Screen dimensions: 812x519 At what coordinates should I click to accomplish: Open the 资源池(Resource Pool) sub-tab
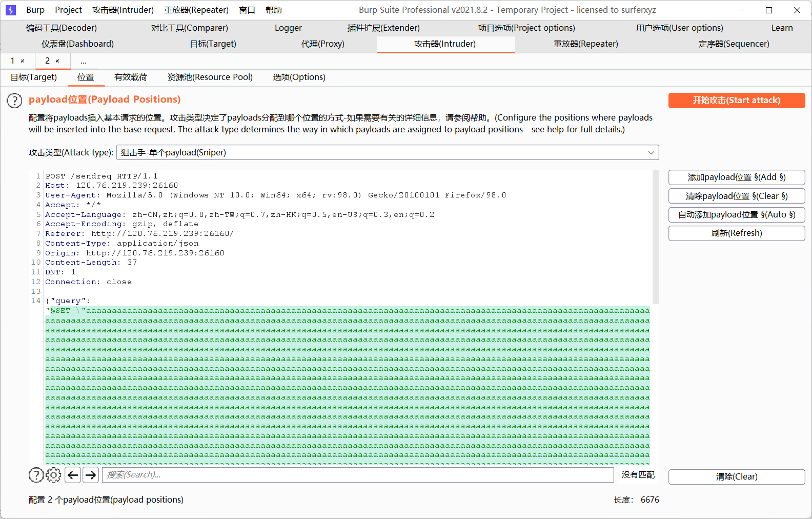[x=210, y=77]
